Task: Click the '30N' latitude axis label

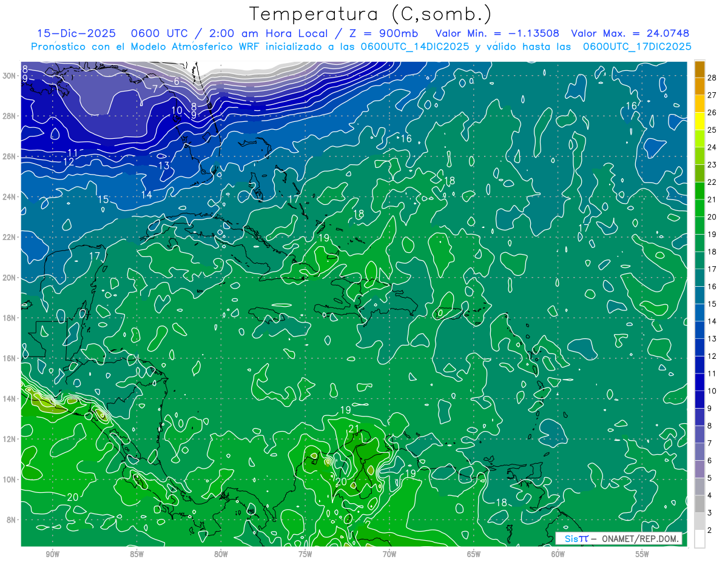Action: tap(10, 75)
